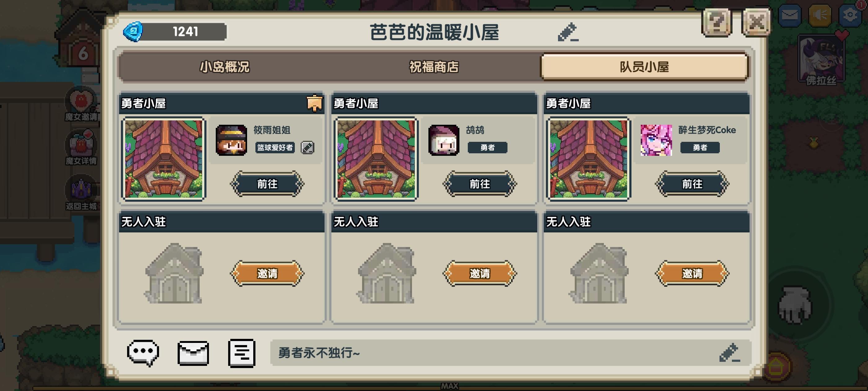Click the help question mark icon

pos(716,22)
